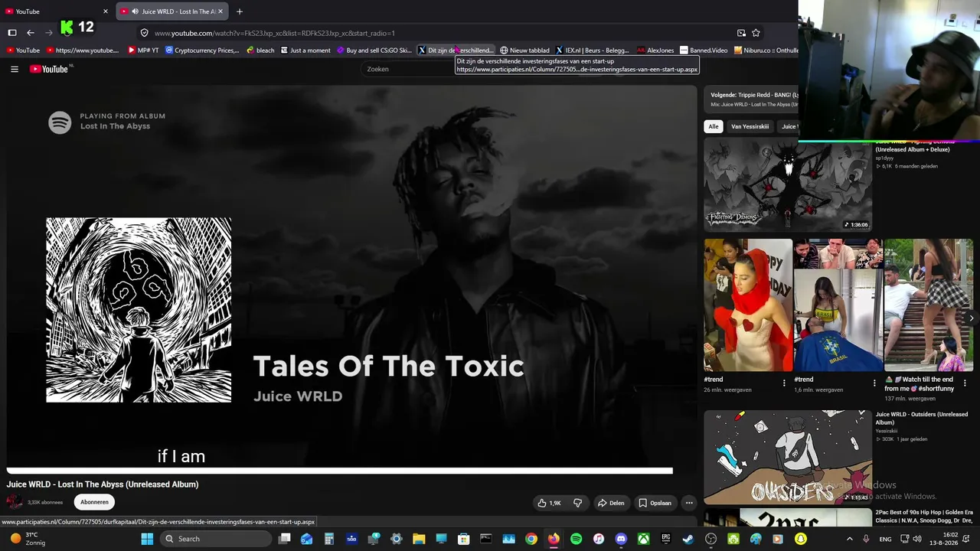
Task: Click the Abonneren subscribe button
Action: 94,502
